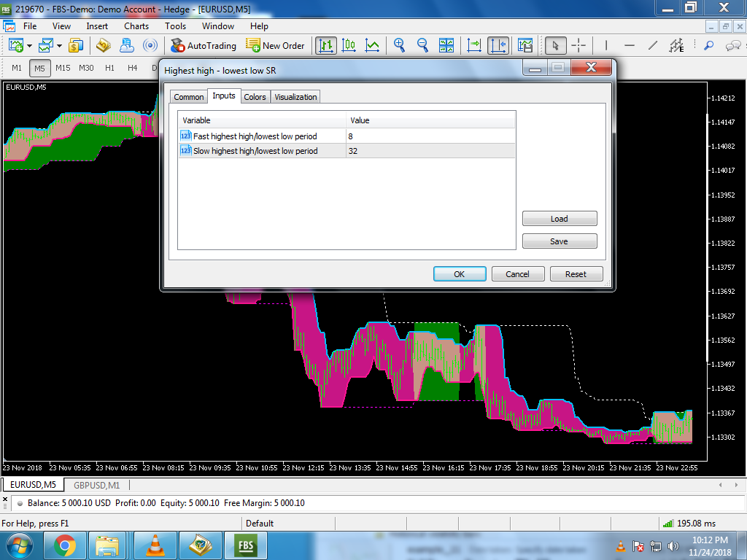The height and width of the screenshot is (560, 747).
Task: Click the cloud VPS hosting icon
Action: [x=127, y=46]
